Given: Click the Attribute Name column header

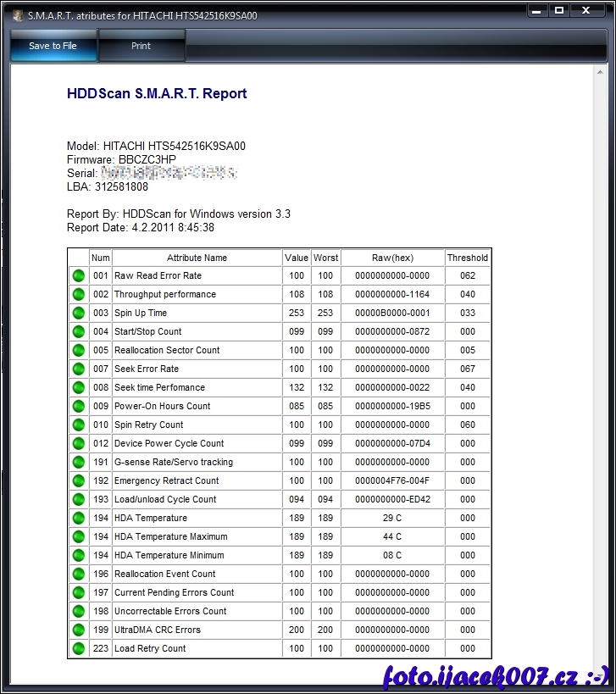Looking at the screenshot, I should (197, 258).
